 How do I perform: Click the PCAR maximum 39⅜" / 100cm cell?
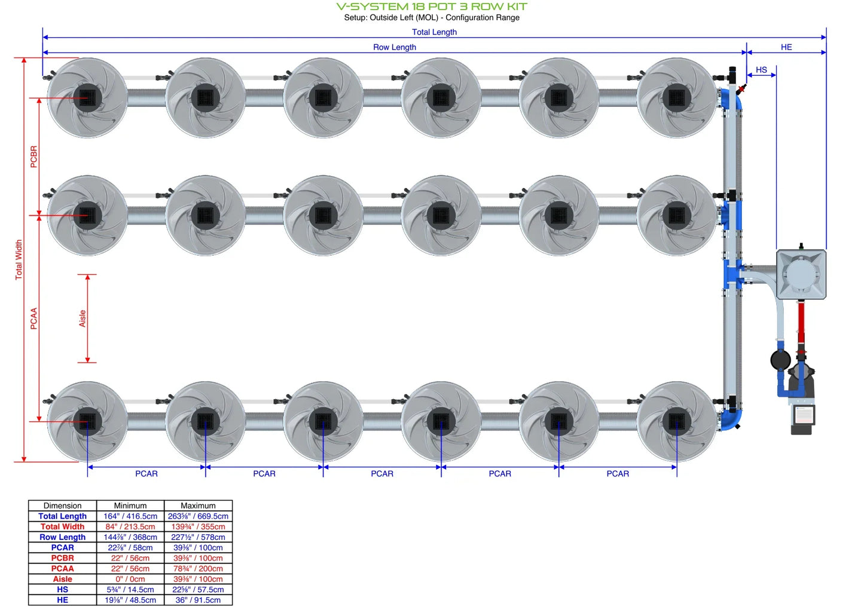(x=198, y=548)
